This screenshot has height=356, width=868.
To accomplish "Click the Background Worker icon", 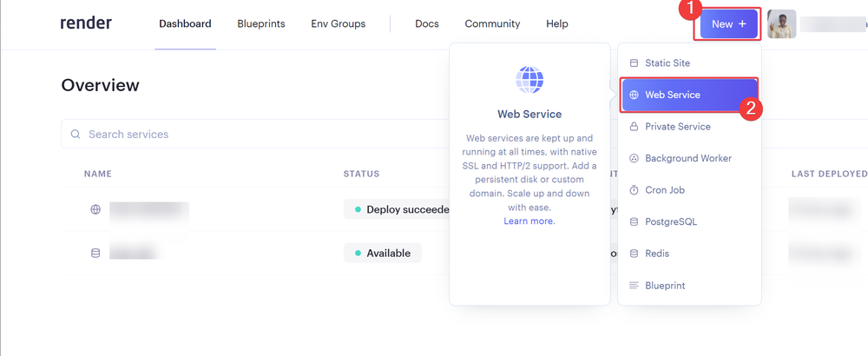I will (x=634, y=158).
